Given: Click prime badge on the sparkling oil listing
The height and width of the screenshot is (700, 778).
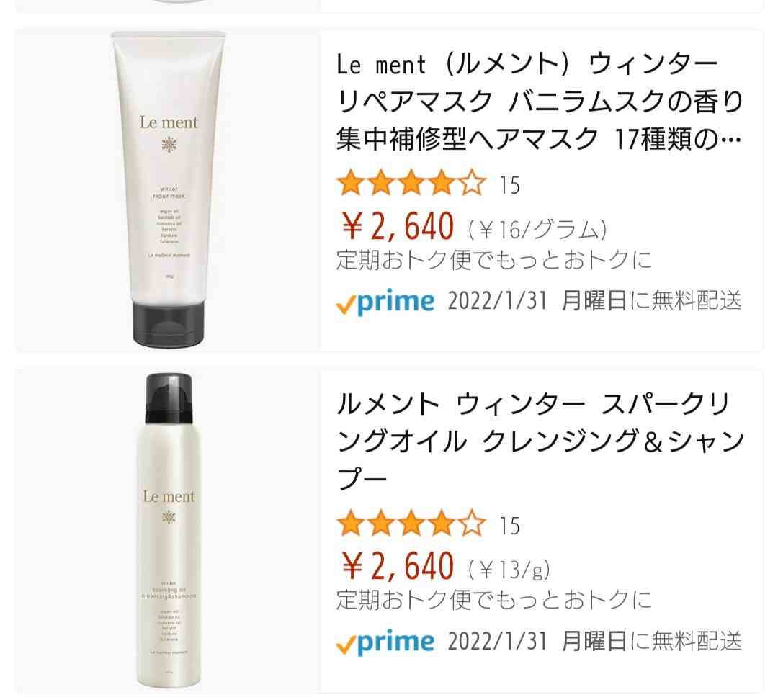Looking at the screenshot, I should pyautogui.click(x=385, y=642).
